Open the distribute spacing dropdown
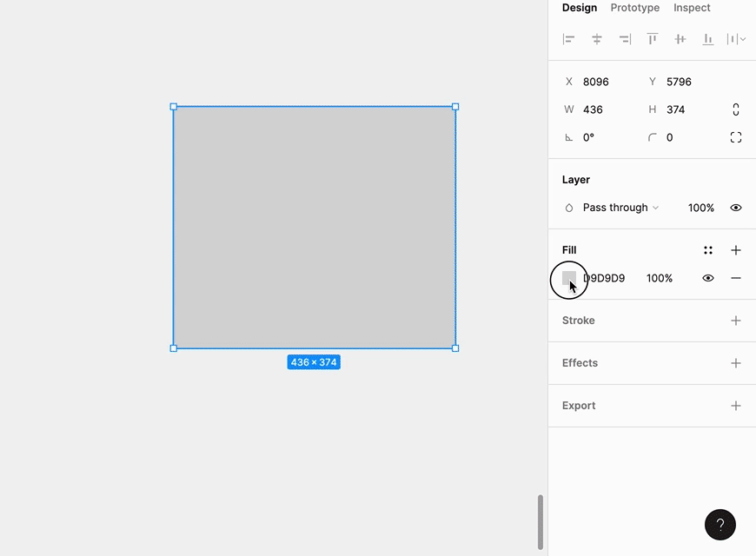This screenshot has width=756, height=556. [736, 39]
